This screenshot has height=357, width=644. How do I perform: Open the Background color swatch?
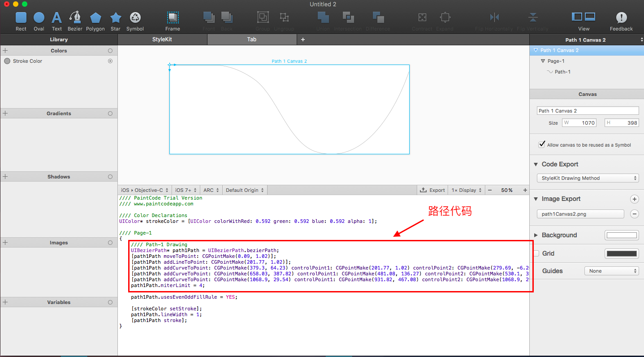coord(622,235)
